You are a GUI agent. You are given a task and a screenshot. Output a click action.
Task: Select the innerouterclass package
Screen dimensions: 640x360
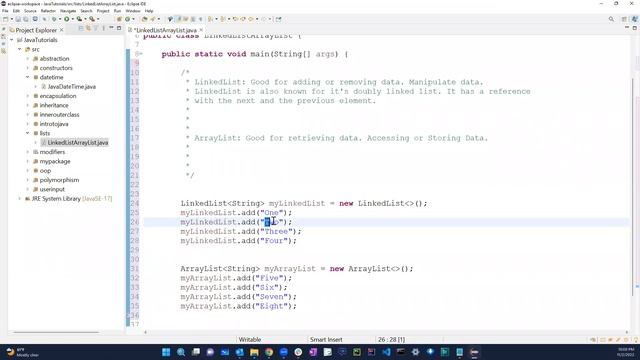(59, 115)
